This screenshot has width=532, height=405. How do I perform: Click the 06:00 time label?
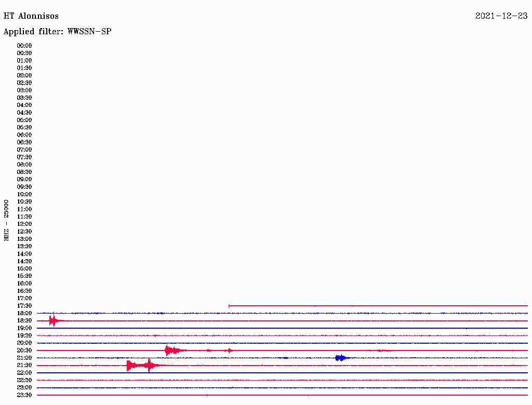pyautogui.click(x=24, y=135)
